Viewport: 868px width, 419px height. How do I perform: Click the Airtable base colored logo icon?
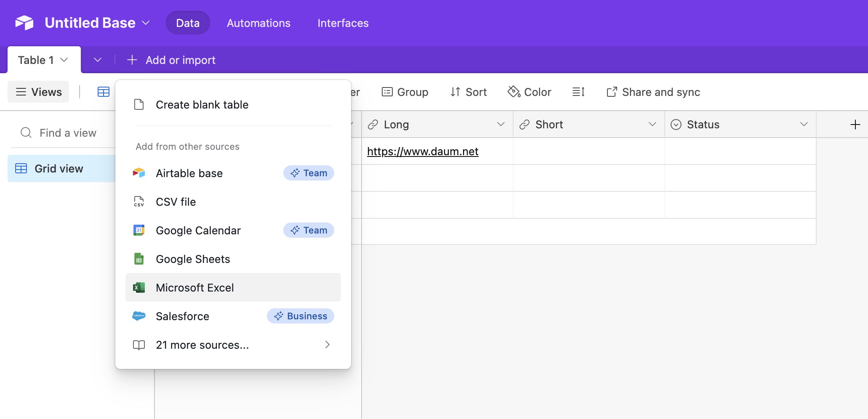point(139,173)
